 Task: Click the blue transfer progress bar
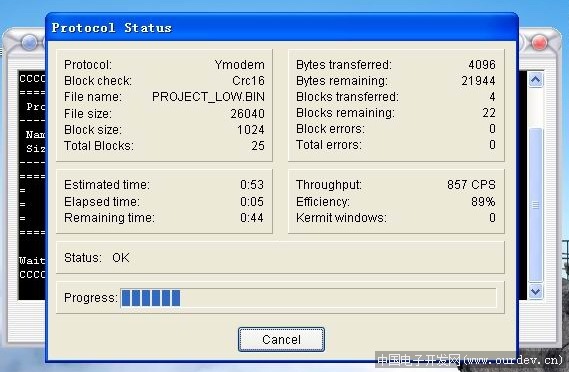point(308,298)
